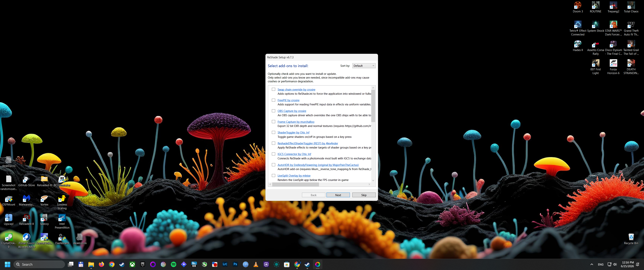Click the vertical scrollbar thumb in add-on list

(x=373, y=106)
